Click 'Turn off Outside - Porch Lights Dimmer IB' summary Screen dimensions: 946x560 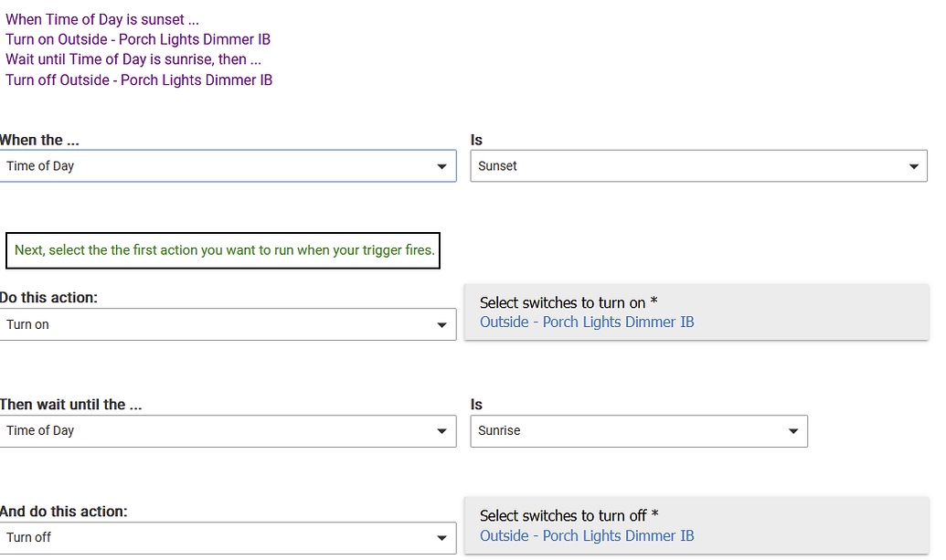pos(139,79)
